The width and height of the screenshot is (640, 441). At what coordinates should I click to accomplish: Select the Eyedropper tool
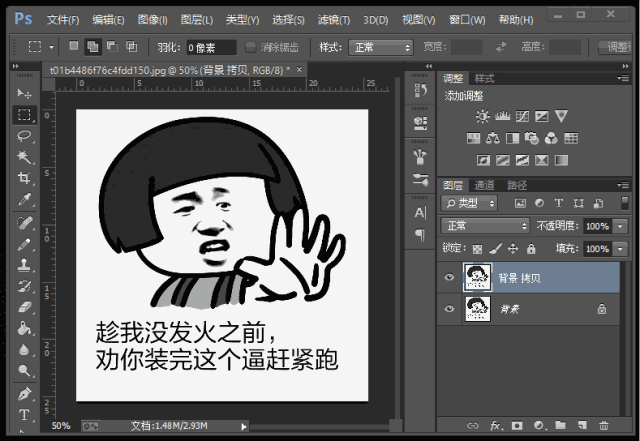24,199
